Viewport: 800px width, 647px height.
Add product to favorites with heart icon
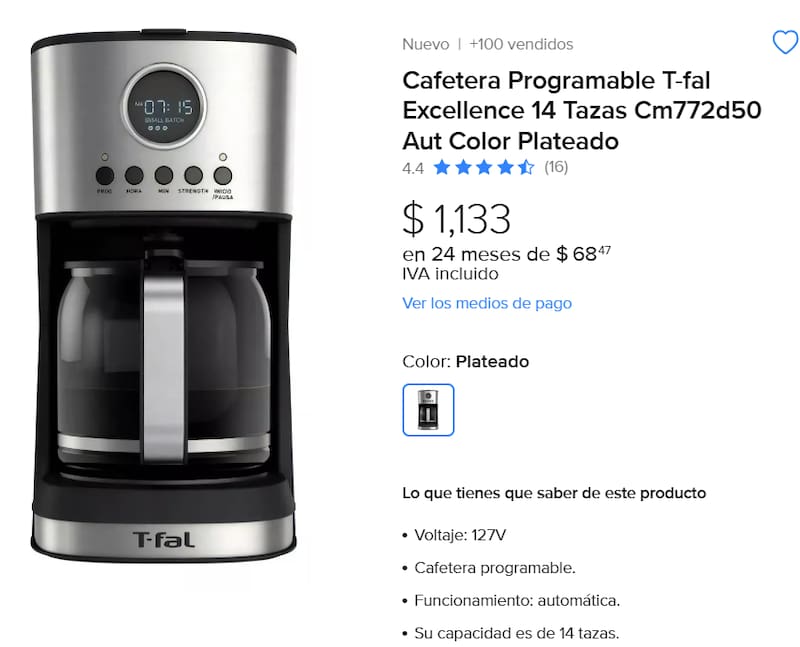pyautogui.click(x=785, y=42)
